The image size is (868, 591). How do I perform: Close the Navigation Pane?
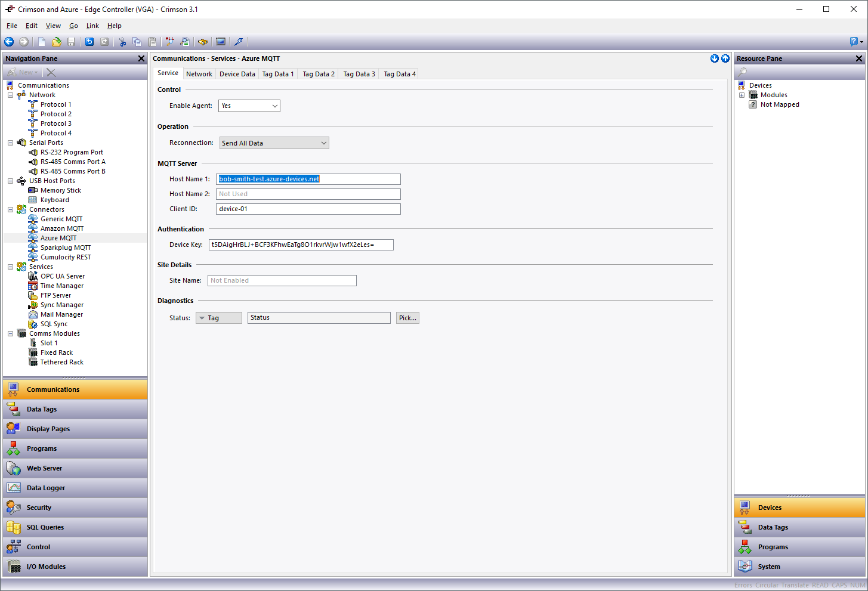[x=141, y=58]
